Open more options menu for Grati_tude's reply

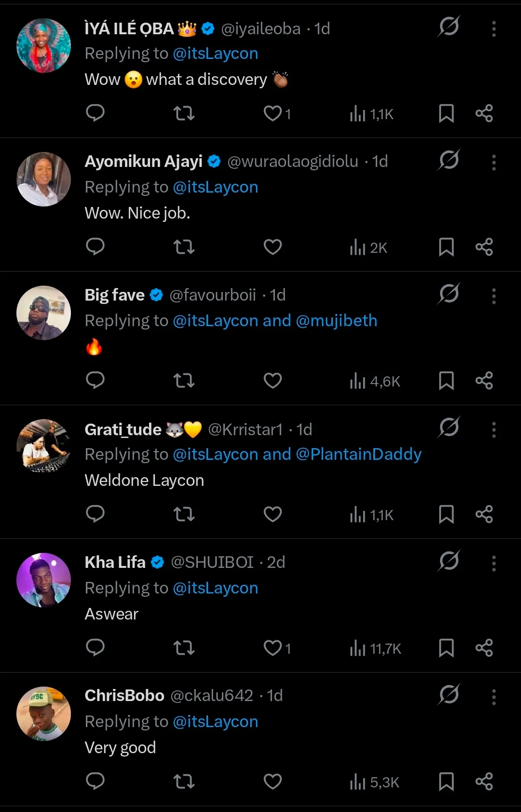[x=494, y=429]
